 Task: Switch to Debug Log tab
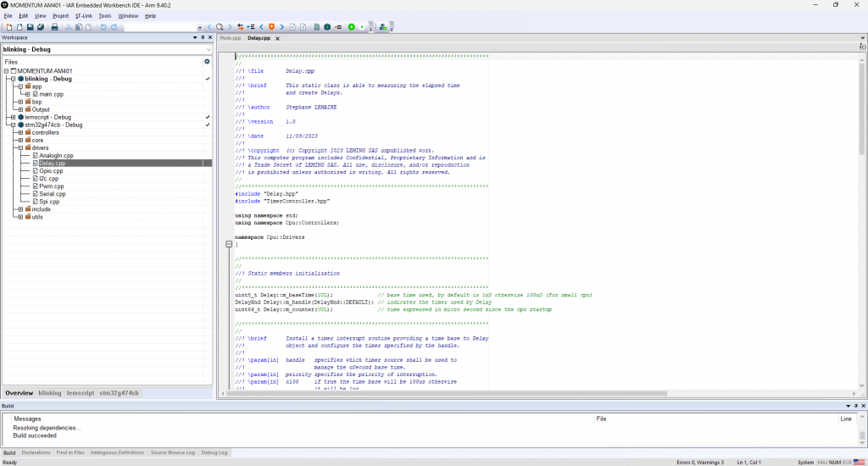[214, 453]
